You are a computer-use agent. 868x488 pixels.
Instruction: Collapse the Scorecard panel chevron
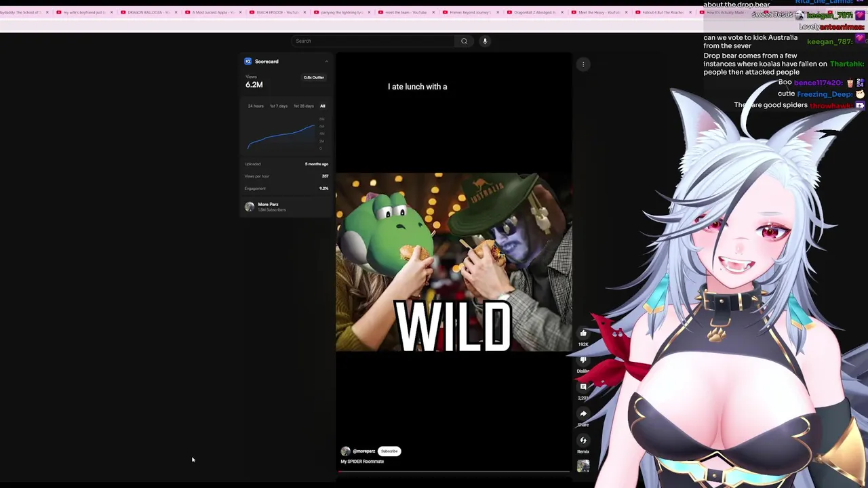click(x=326, y=61)
